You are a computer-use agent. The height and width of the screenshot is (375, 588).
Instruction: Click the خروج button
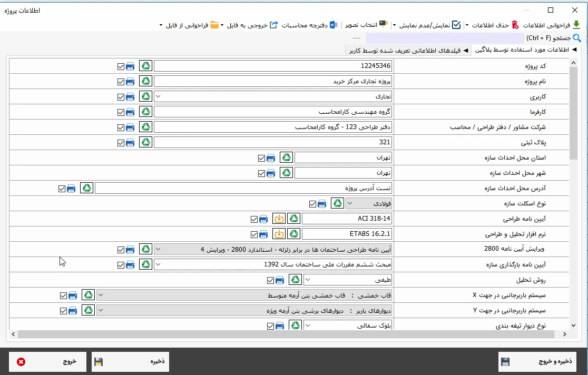[47, 361]
